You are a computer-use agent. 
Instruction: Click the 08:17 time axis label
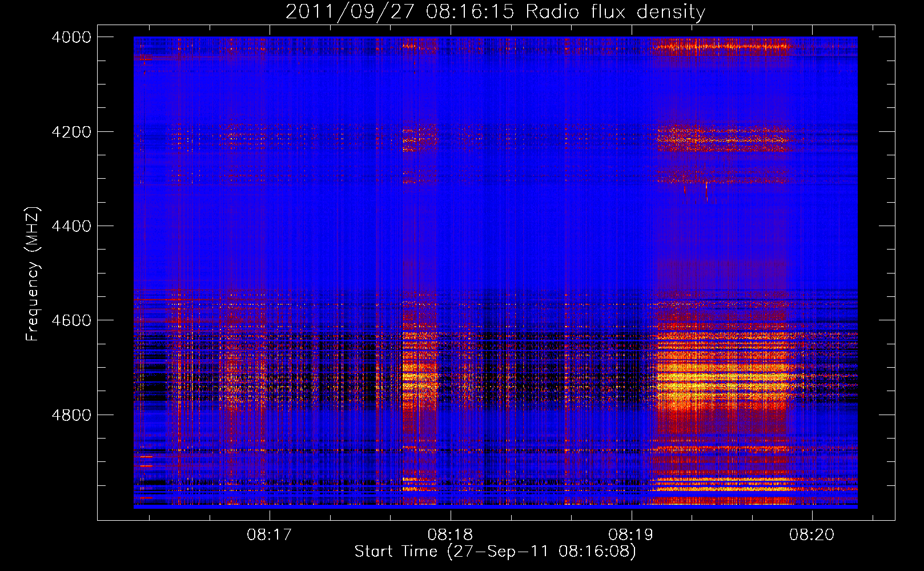click(x=269, y=535)
